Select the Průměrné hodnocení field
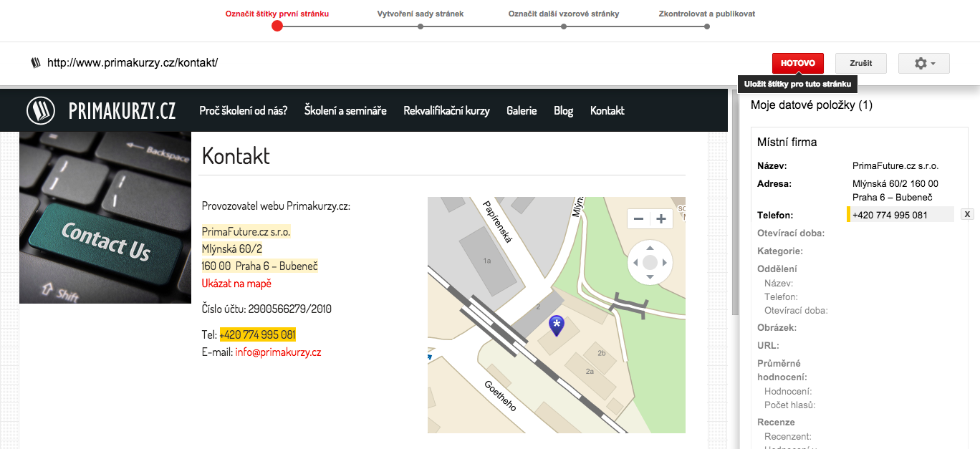980x449 pixels. (782, 370)
